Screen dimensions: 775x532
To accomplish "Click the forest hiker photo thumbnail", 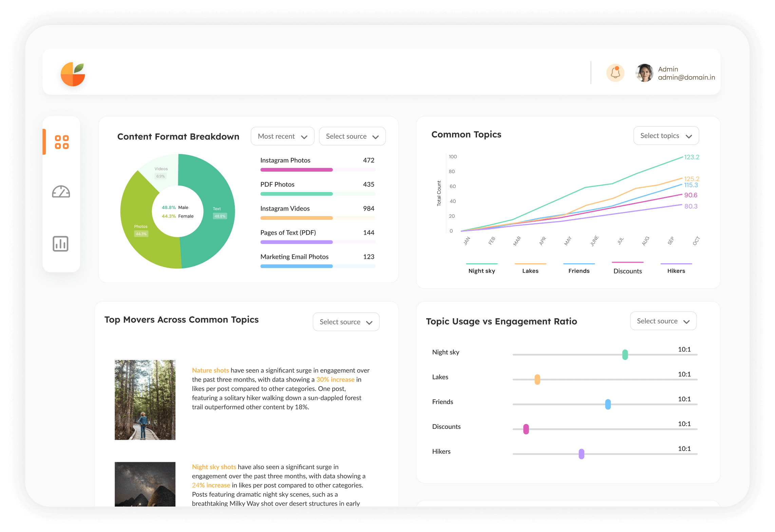I will [x=145, y=400].
